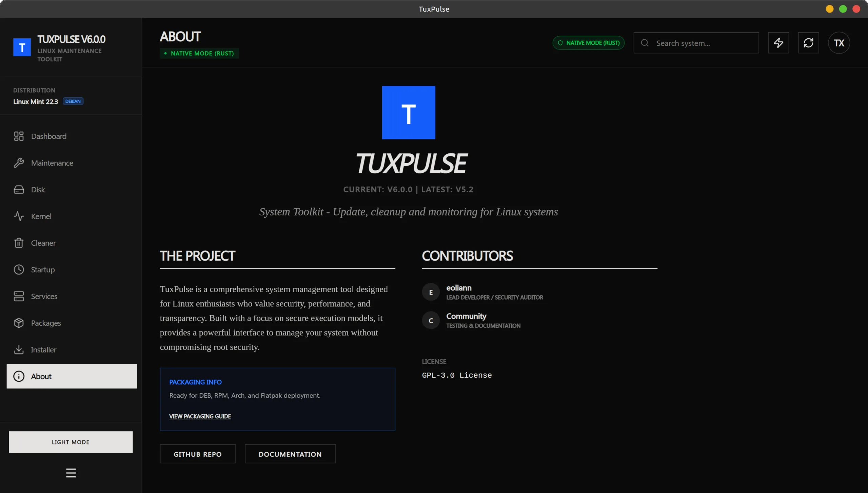Viewport: 868px width, 493px height.
Task: Click the Cleaner trash can icon
Action: pyautogui.click(x=19, y=243)
